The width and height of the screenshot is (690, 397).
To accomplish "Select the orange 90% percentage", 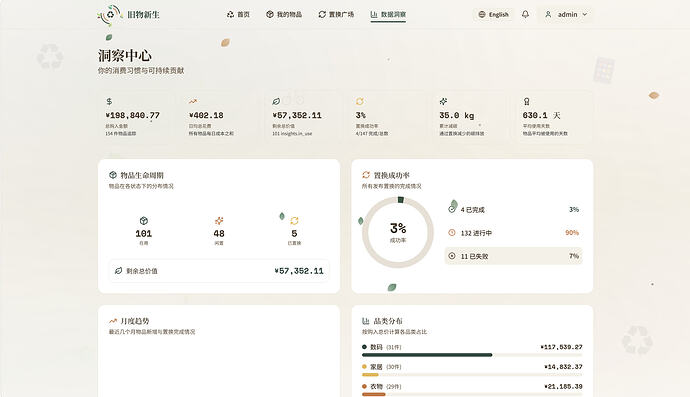I will click(x=572, y=232).
